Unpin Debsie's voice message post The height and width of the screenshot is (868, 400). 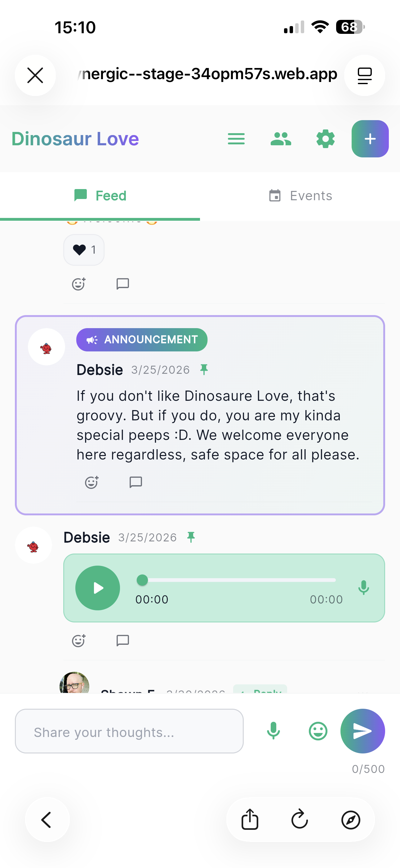191,537
